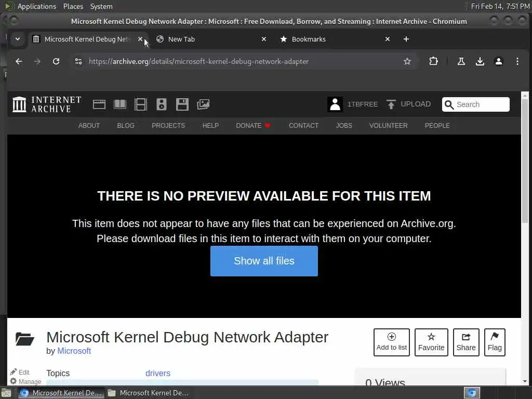
Task: Click the Favorite star button
Action: 431,342
